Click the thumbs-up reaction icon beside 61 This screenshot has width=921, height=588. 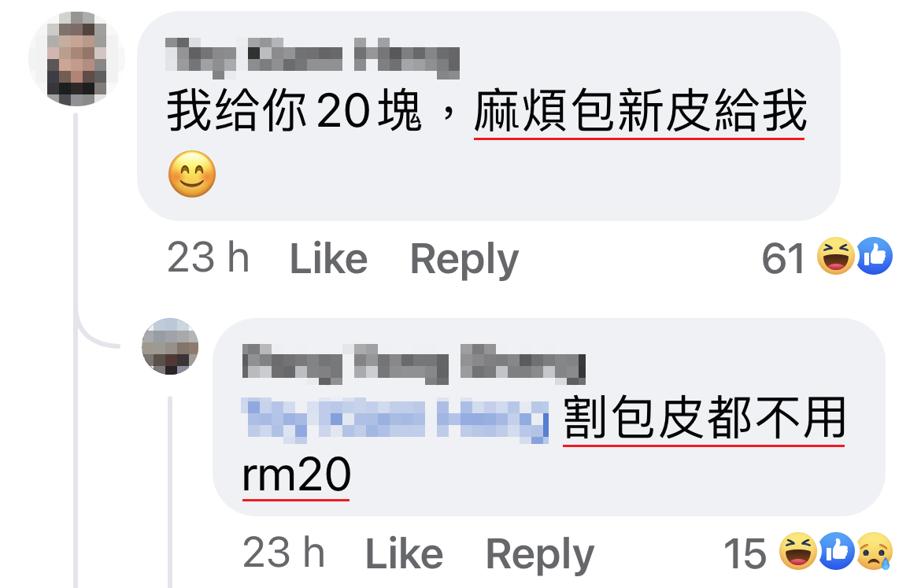coord(874,256)
